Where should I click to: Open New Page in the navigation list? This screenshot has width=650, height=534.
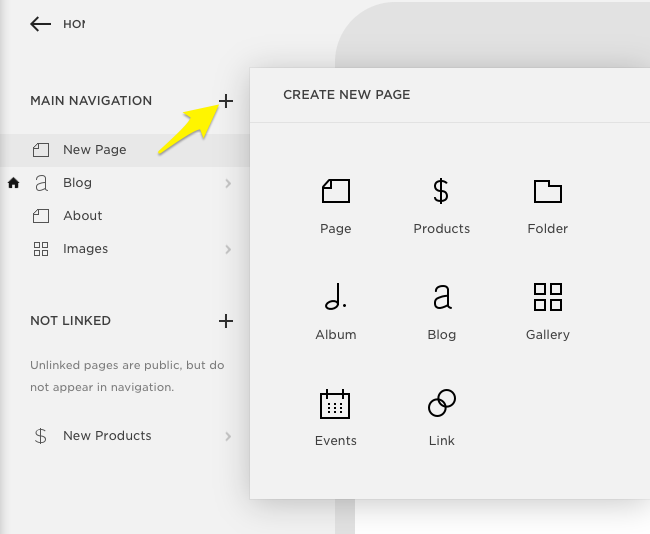click(94, 150)
